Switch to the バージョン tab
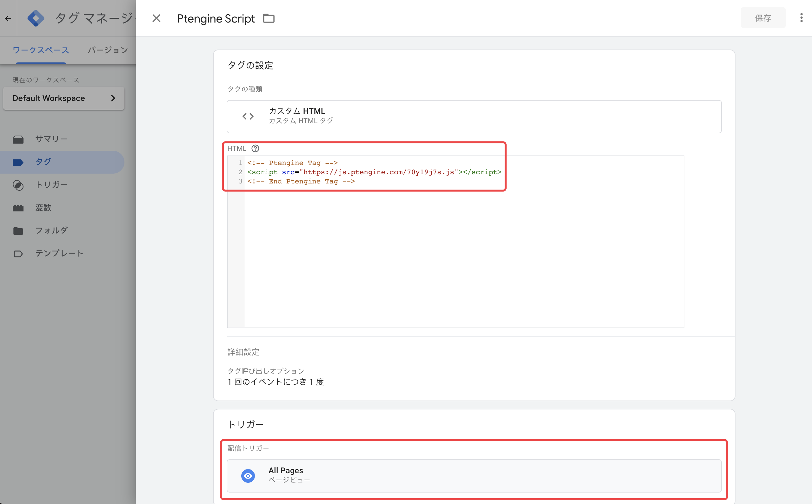This screenshot has width=812, height=504. point(108,50)
